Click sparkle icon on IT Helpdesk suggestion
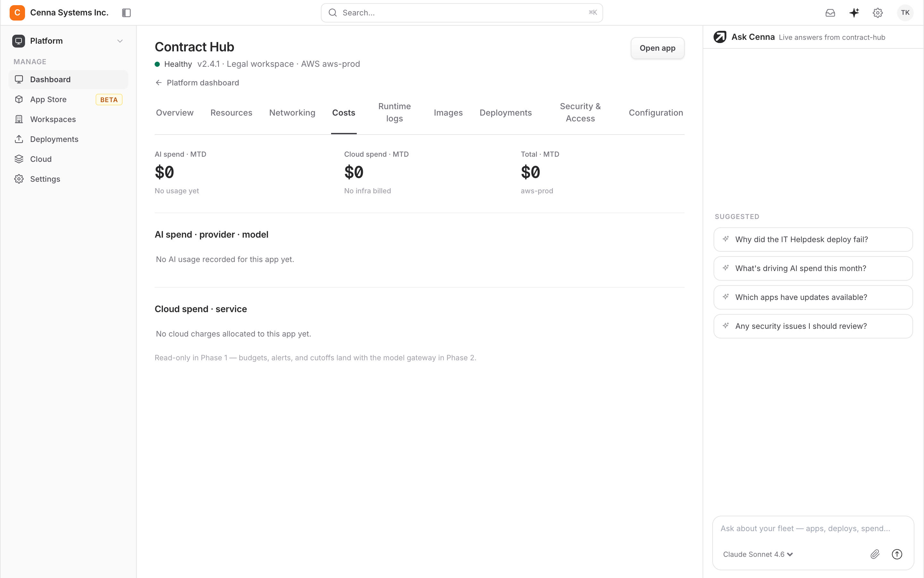The width and height of the screenshot is (924, 578). [x=726, y=239]
